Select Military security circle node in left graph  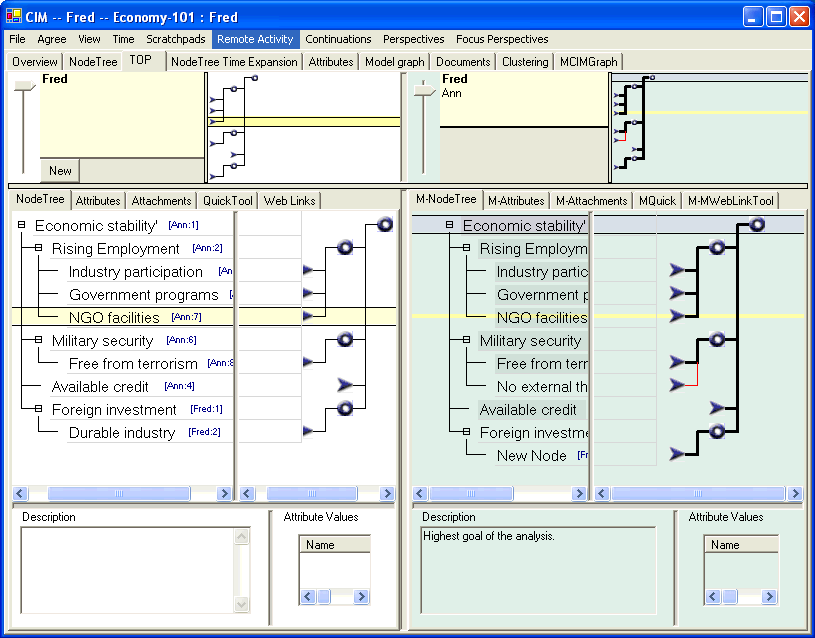pyautogui.click(x=345, y=340)
